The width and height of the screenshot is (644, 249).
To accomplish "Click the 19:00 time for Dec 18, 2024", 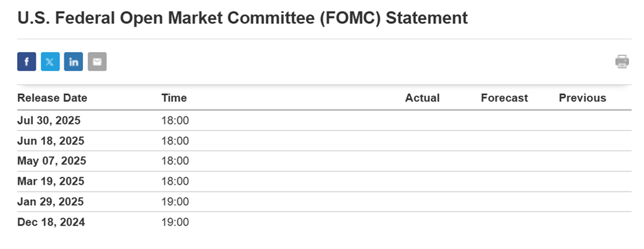I will 175,222.
